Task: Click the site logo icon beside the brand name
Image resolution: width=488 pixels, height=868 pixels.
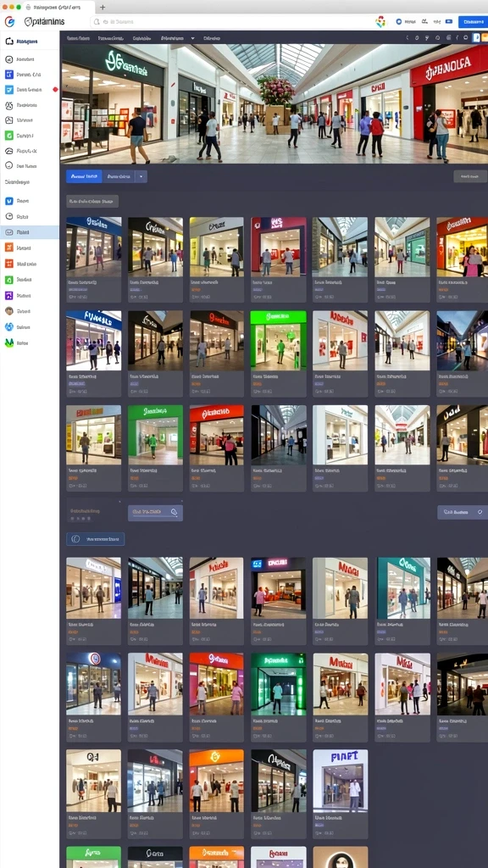Action: pos(9,21)
